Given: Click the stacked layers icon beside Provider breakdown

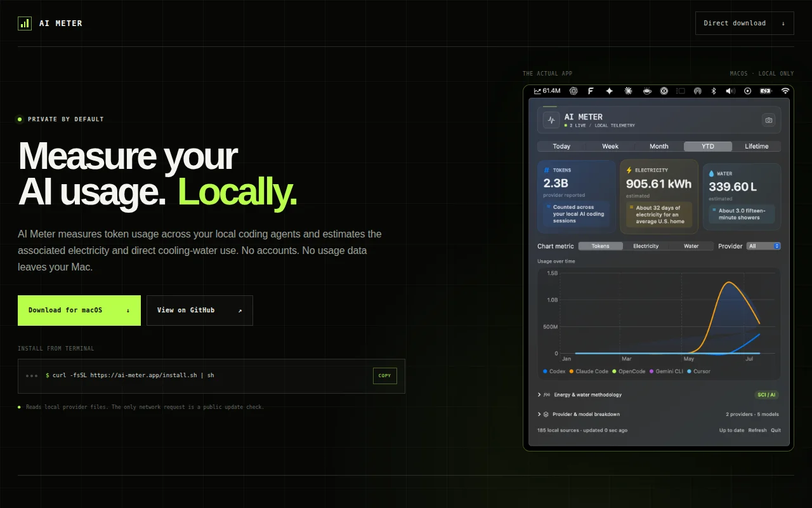Looking at the screenshot, I should coord(546,414).
